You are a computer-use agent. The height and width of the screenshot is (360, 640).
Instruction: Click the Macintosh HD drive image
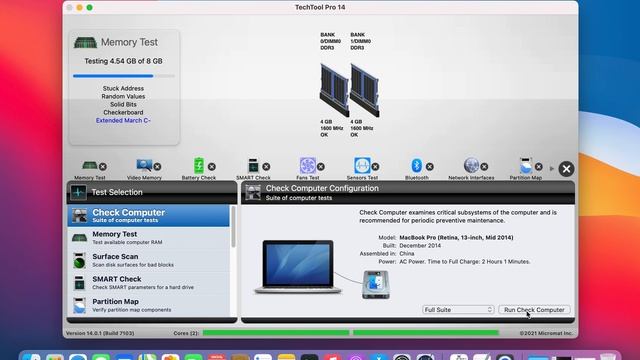coord(376,284)
